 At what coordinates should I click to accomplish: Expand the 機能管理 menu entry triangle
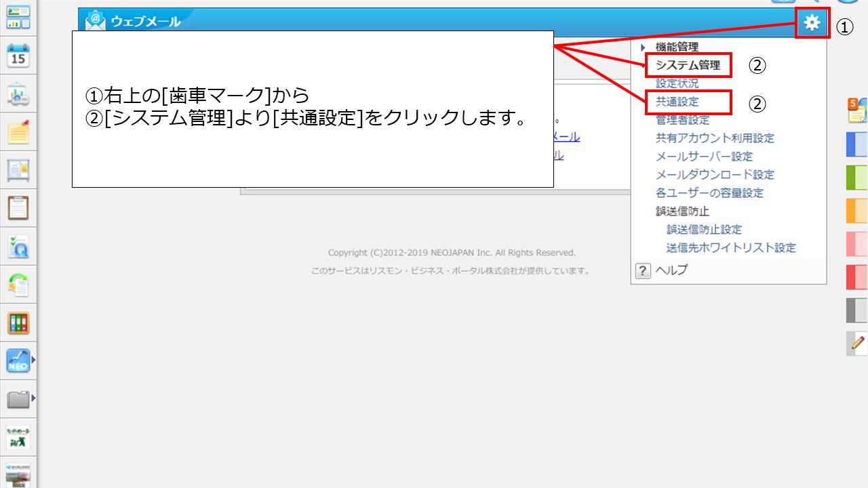(643, 47)
